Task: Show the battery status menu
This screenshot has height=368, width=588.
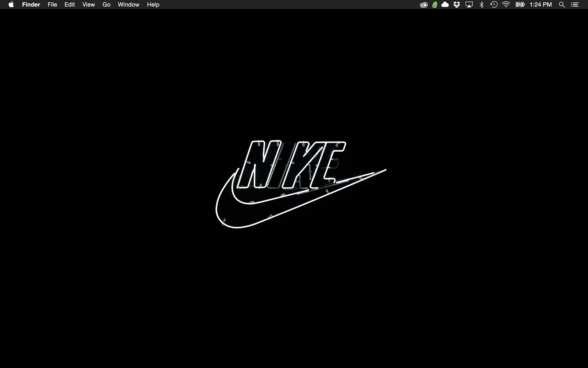Action: (520, 4)
